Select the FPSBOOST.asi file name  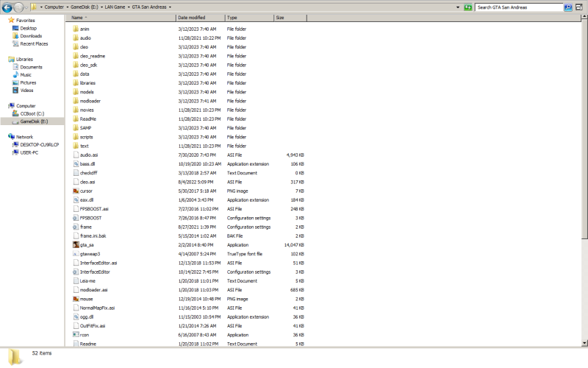(x=94, y=209)
